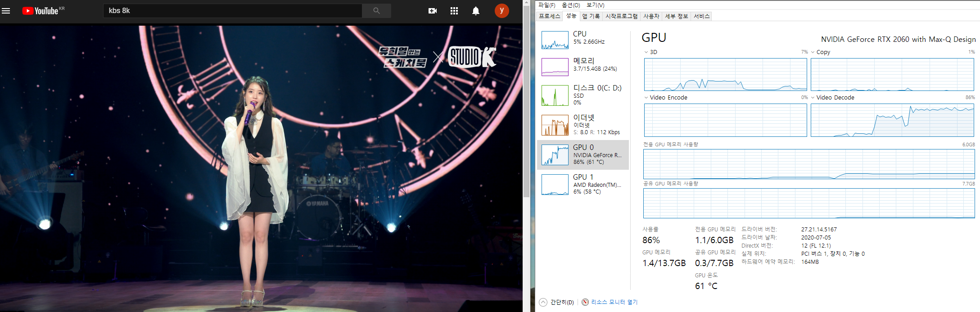Open the 파일(F) menu in Task Manager

point(546,5)
